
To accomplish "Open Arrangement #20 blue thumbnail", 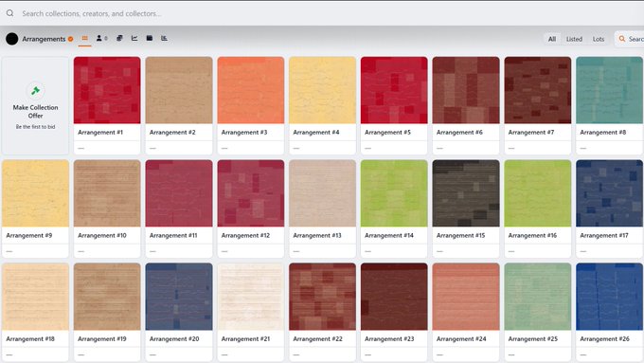I will click(x=179, y=297).
